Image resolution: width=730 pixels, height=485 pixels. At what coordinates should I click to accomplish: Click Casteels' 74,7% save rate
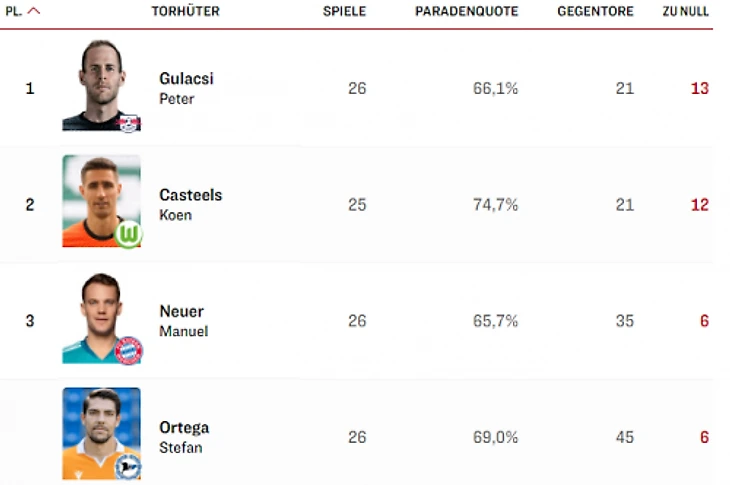495,205
